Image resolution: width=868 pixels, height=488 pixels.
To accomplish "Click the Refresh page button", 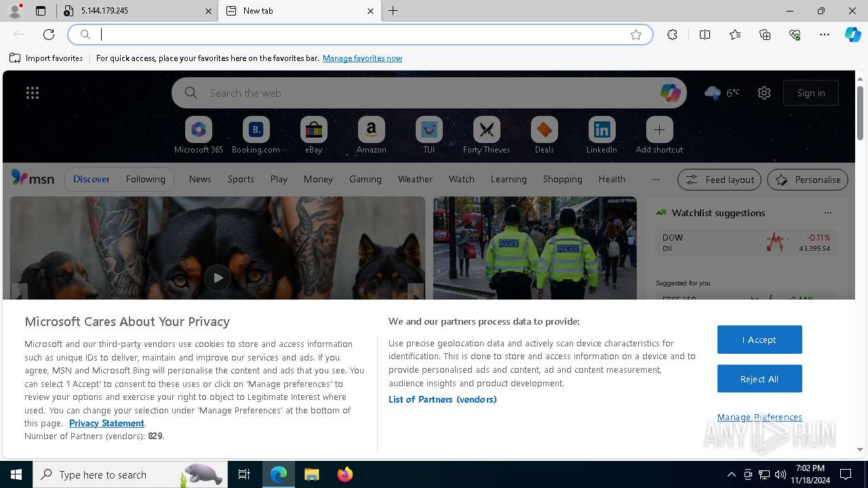I will point(49,35).
